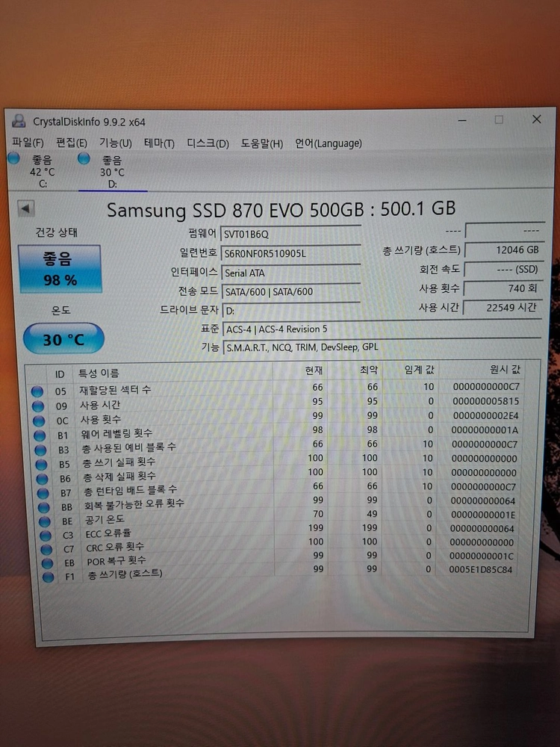Open the 파일(F) menu
The width and height of the screenshot is (560, 747).
coord(28,143)
